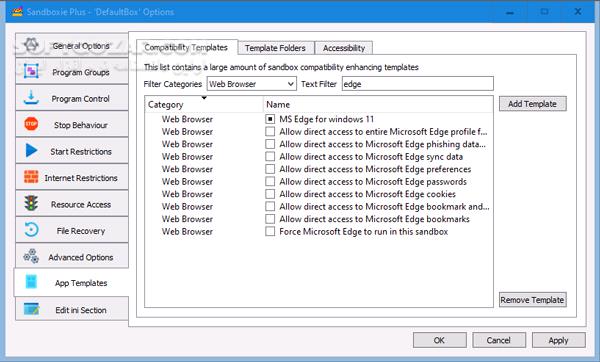This screenshot has width=600, height=362.
Task: Select the Compatibility Templates tab
Action: click(186, 47)
